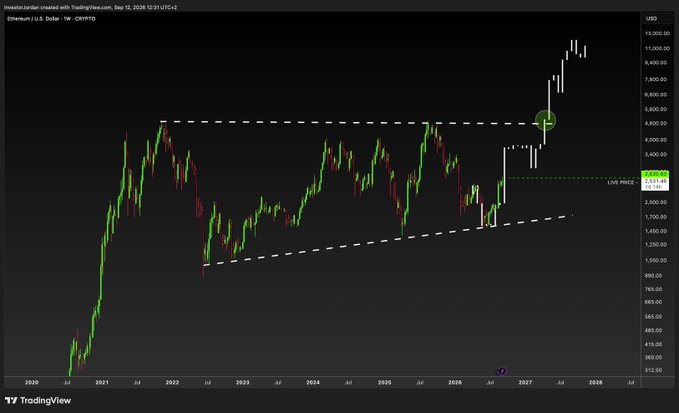Click the 11,000.00 price scale label
The height and width of the screenshot is (413, 679).
[657, 48]
